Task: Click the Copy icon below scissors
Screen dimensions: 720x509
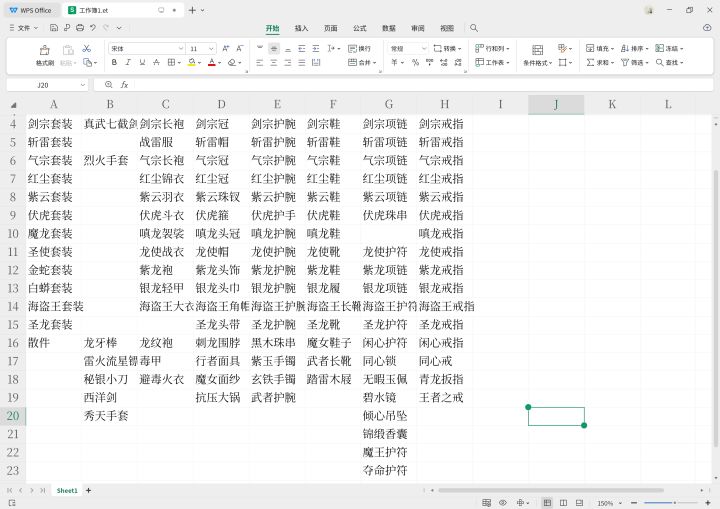Action: 87,62
